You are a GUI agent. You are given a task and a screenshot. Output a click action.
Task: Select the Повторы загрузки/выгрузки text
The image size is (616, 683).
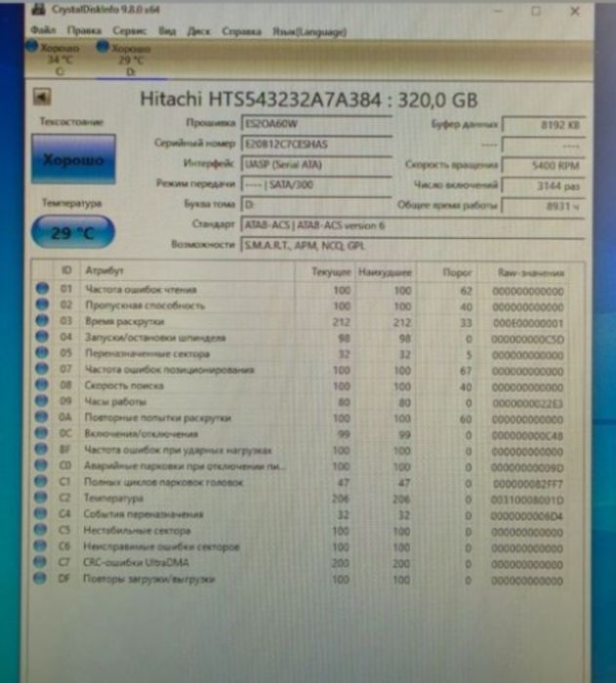[149, 579]
